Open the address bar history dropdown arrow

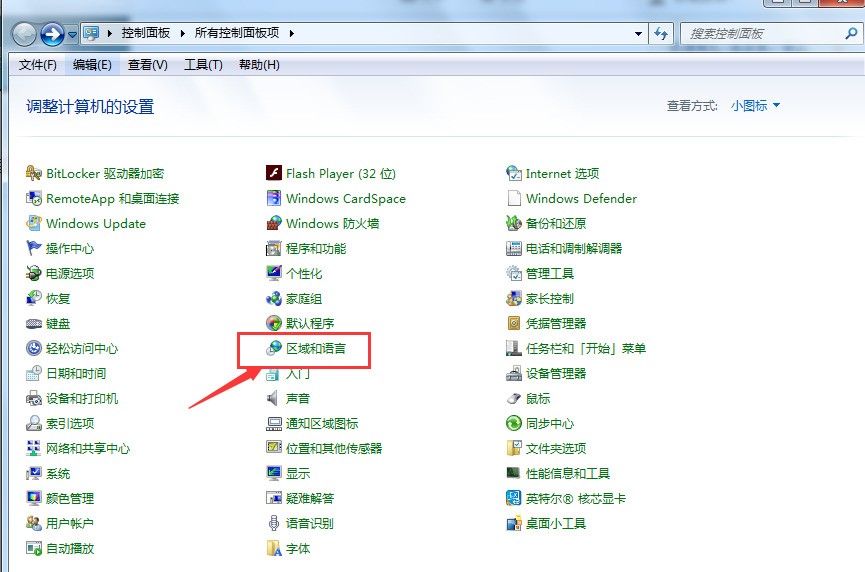coord(638,34)
